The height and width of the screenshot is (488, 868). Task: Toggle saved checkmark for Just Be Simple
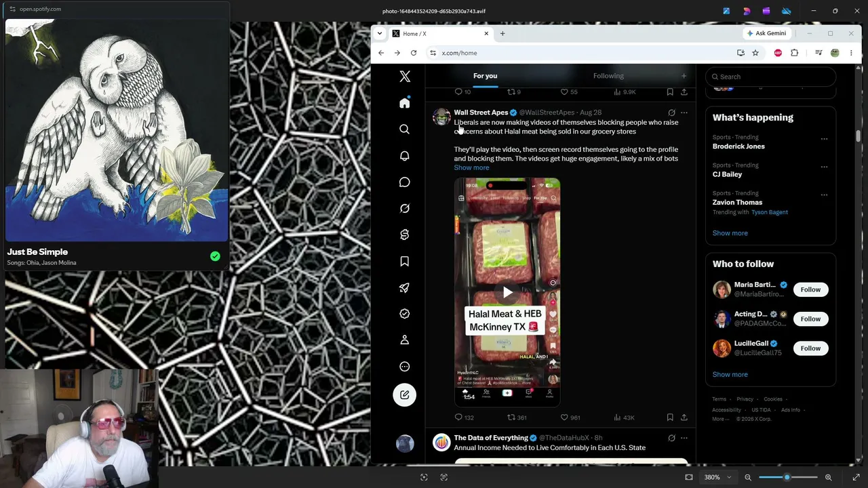[215, 256]
